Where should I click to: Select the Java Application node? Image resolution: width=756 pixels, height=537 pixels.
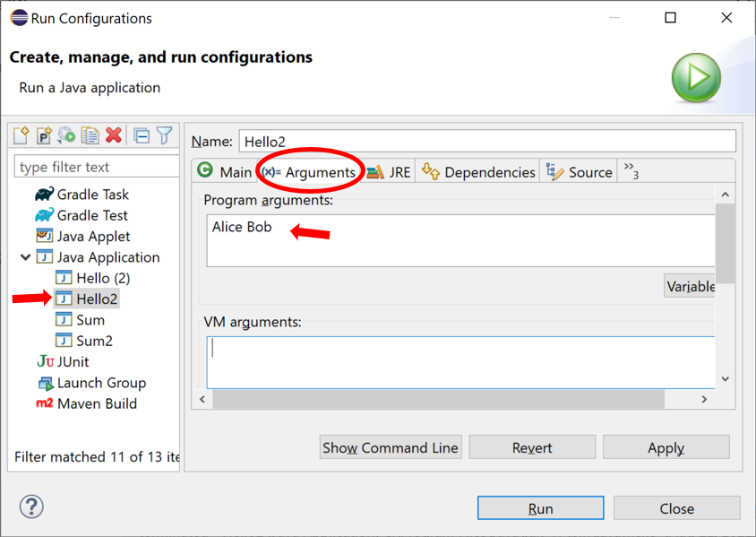click(x=98, y=257)
